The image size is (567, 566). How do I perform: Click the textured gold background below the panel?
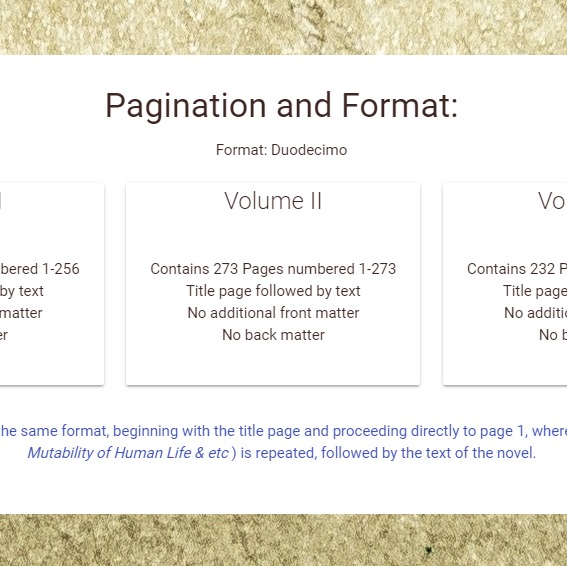[x=284, y=540]
